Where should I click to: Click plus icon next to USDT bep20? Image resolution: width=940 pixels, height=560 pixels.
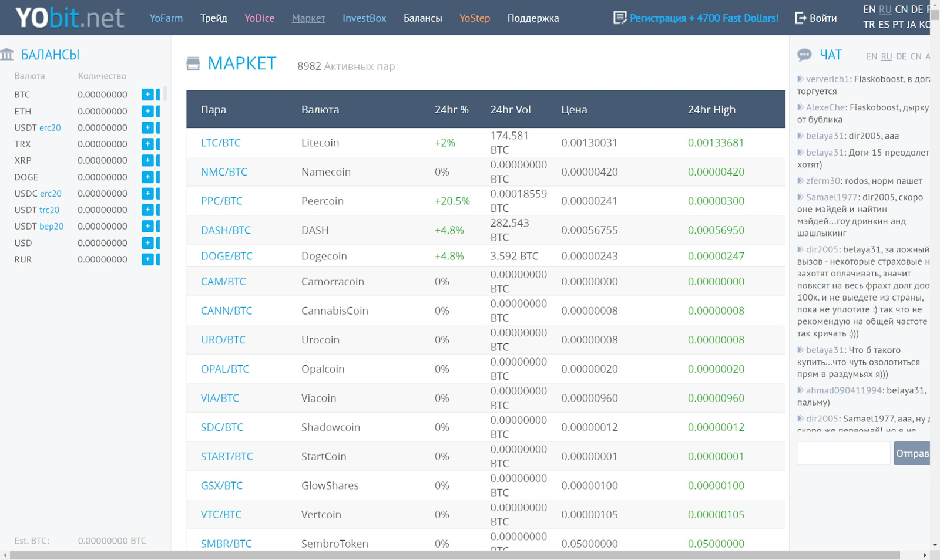pyautogui.click(x=147, y=226)
